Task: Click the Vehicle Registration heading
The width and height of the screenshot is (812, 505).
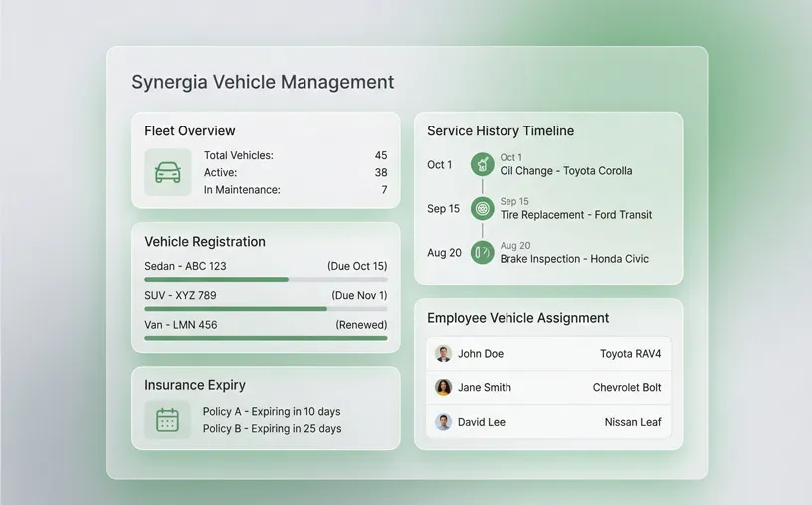Action: [x=205, y=242]
